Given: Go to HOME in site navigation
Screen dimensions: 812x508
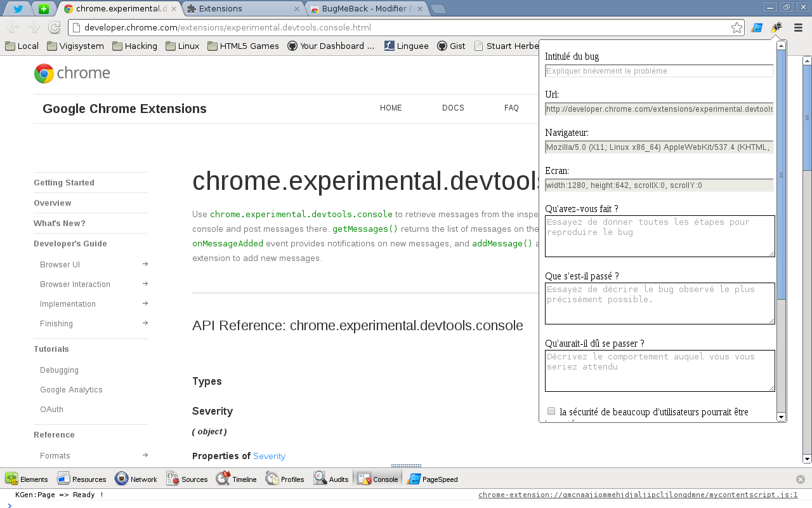Looking at the screenshot, I should pos(391,108).
